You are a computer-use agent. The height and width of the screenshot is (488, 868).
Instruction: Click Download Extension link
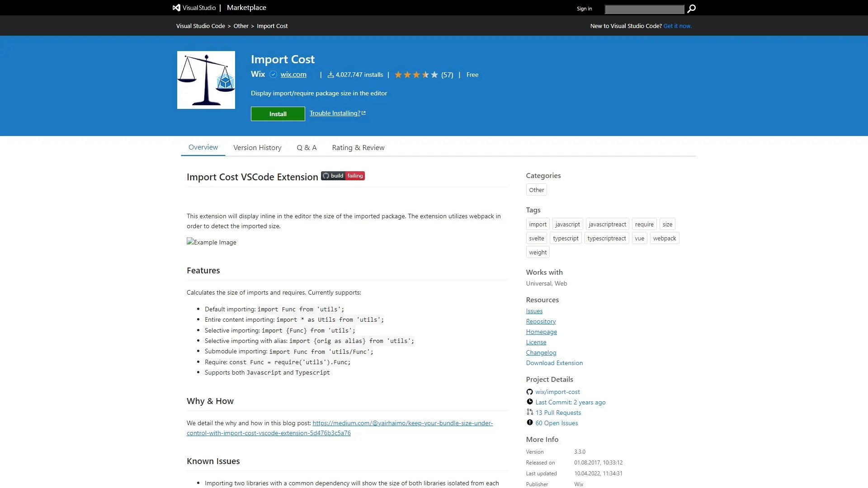point(554,363)
